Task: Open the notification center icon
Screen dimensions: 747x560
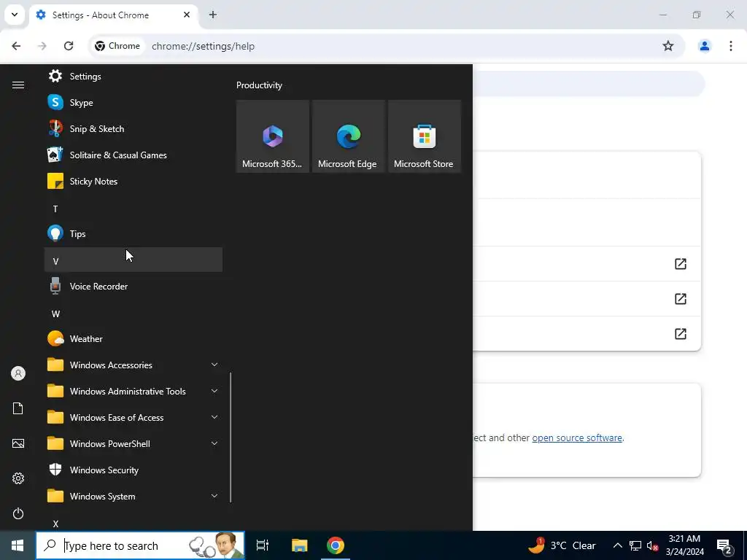Action: coord(724,545)
